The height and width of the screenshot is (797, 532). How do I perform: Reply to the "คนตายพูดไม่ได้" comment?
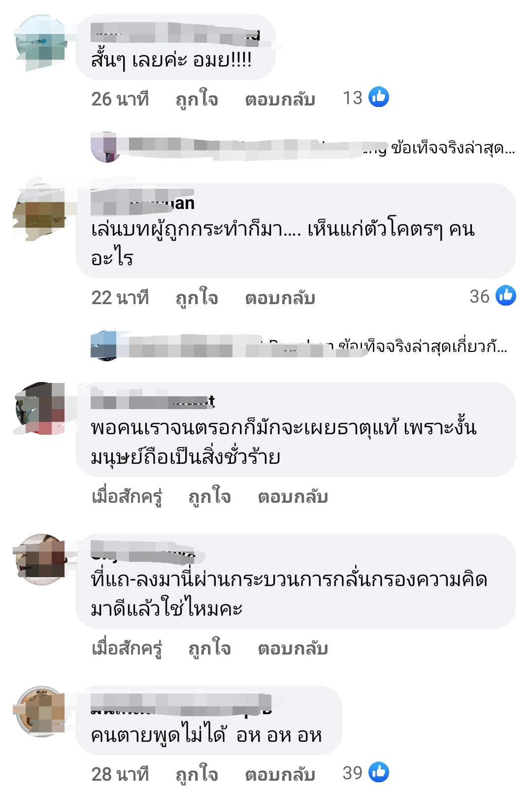[280, 774]
